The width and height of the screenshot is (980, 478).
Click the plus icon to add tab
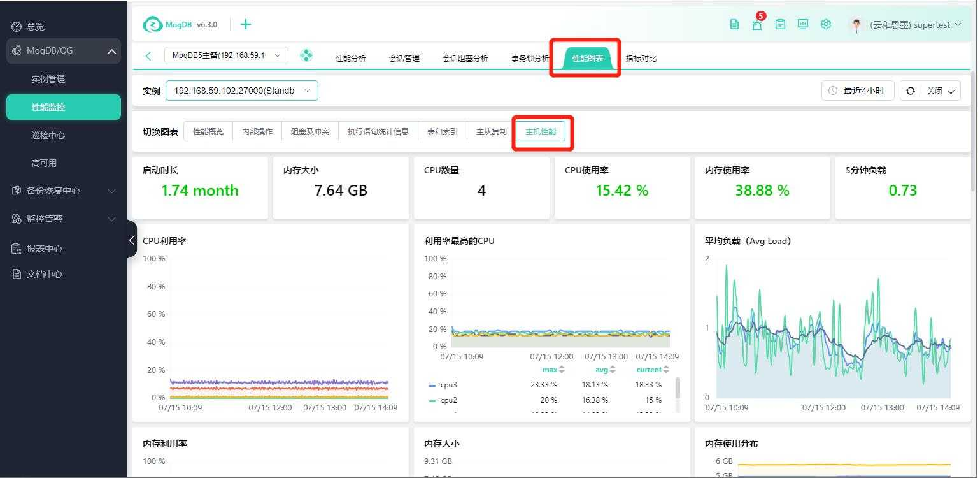point(246,24)
